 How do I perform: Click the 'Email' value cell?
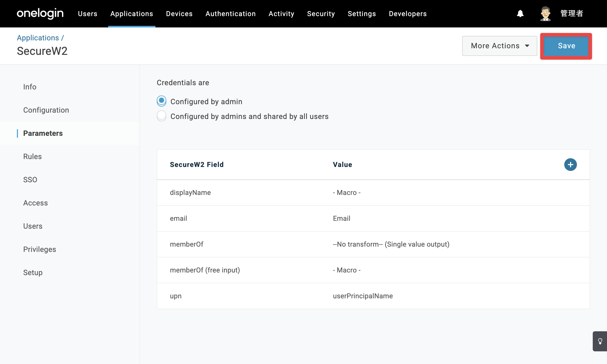(342, 218)
